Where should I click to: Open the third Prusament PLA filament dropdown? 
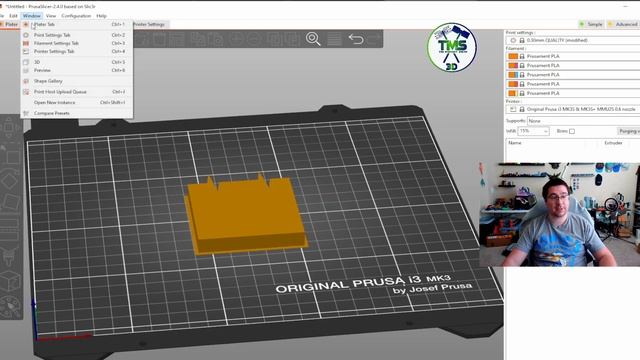point(573,75)
